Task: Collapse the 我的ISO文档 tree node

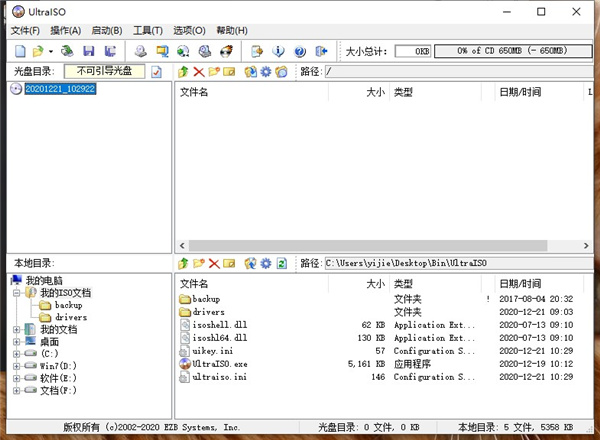Action: click(16, 293)
